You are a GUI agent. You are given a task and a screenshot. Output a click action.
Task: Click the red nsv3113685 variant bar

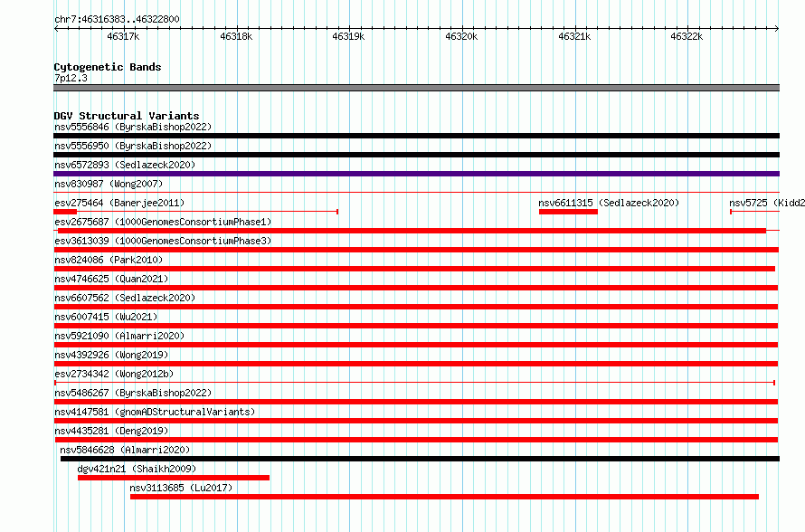coord(445,497)
